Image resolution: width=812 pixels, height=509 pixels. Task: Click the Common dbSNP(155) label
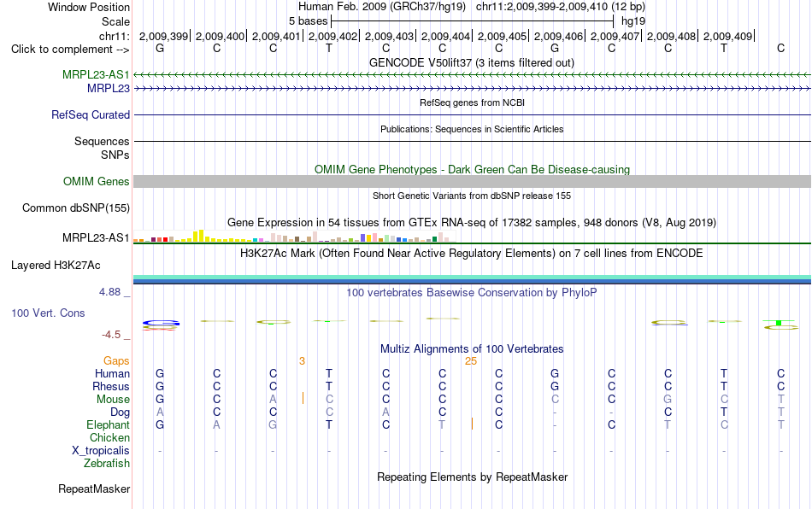click(x=75, y=208)
